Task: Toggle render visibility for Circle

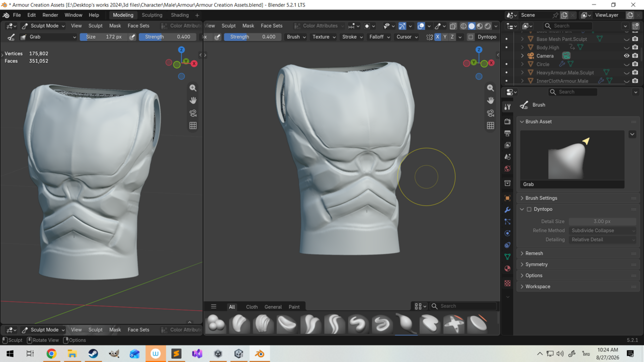Action: click(x=635, y=64)
